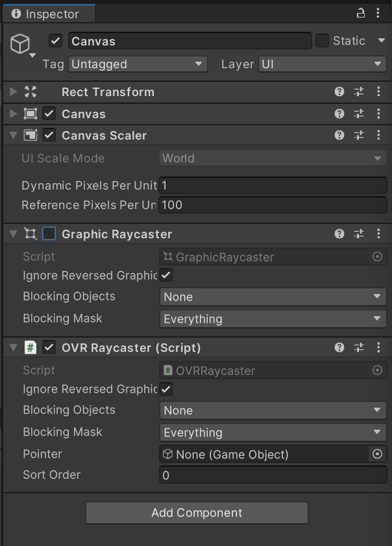Expand the Rect Transform component
Screen dimensions: 392x546
point(11,92)
